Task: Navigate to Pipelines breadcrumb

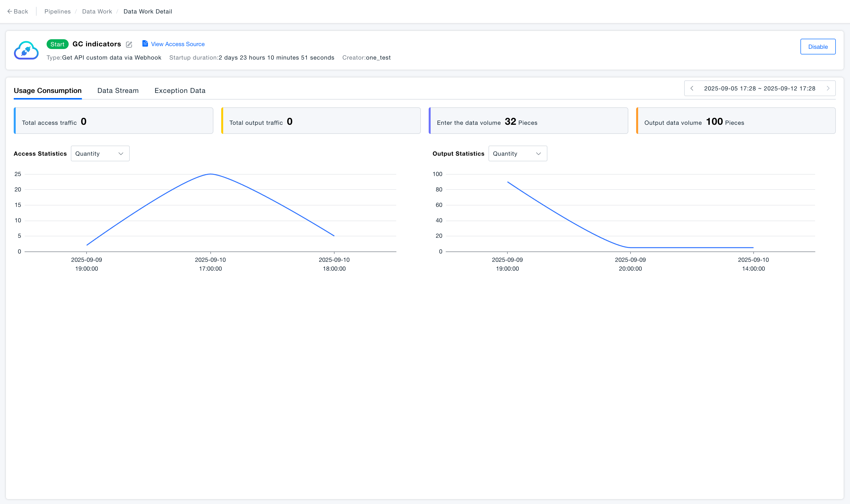Action: pos(57,11)
